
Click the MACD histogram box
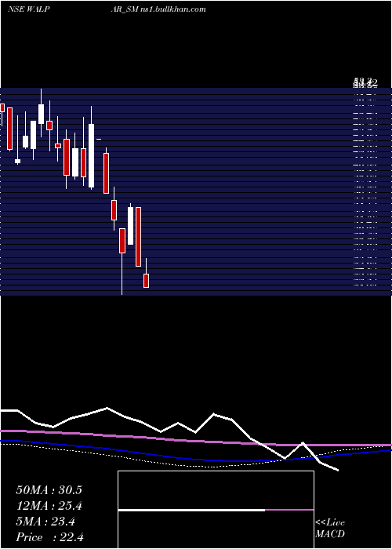(x=216, y=510)
